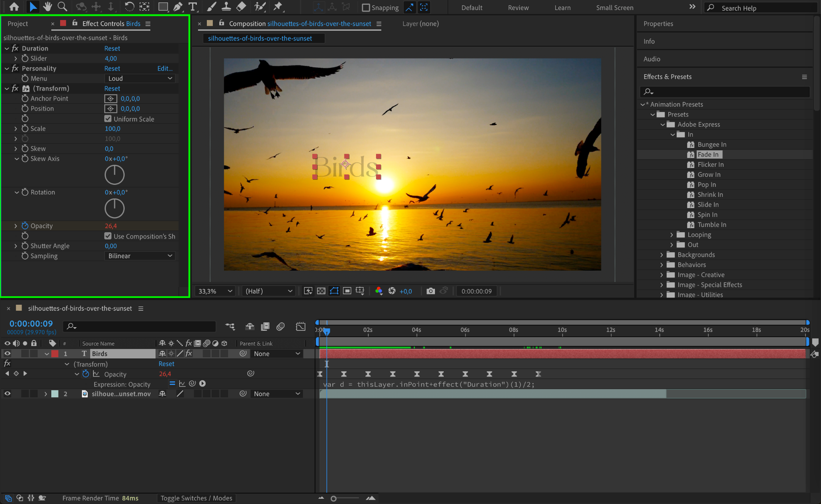Viewport: 821px width, 504px height.
Task: Select the Puppet Pin tool
Action: [x=277, y=6]
